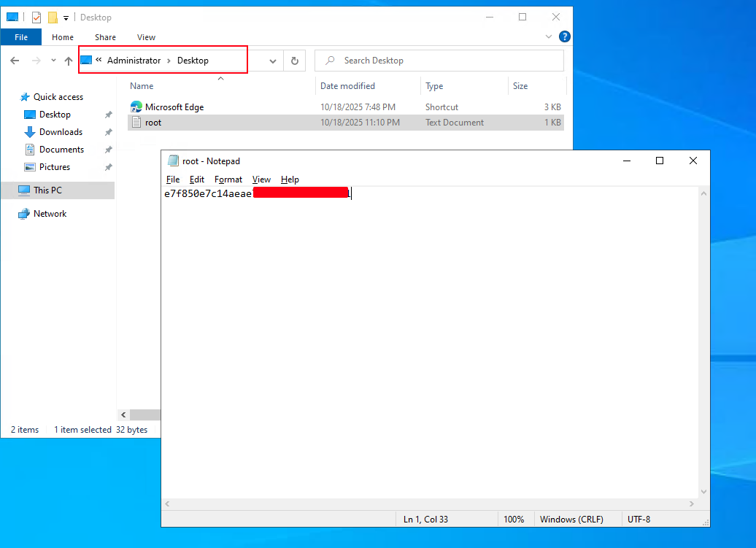Click Desktop in the address breadcrumb
Screen dimensions: 756x548
193,61
